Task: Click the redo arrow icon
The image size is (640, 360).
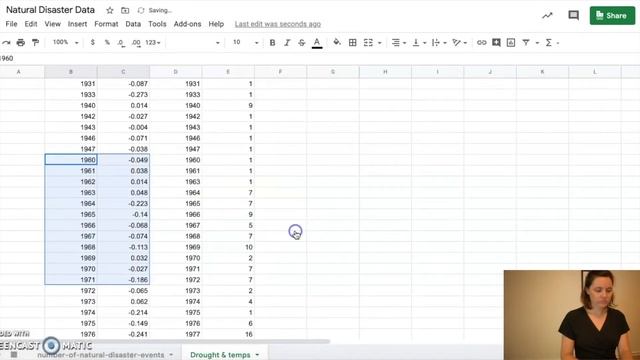Action: click(6, 42)
